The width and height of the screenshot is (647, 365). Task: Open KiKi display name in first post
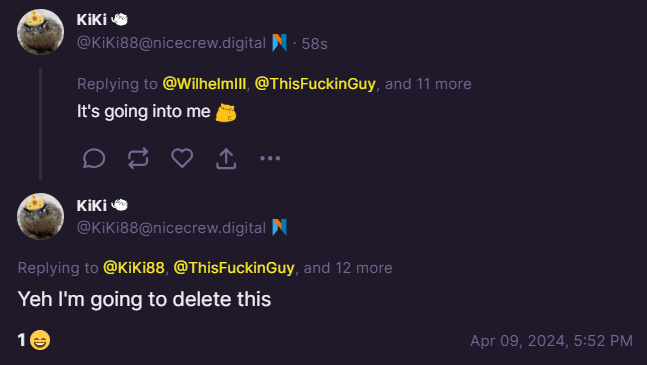(x=92, y=19)
